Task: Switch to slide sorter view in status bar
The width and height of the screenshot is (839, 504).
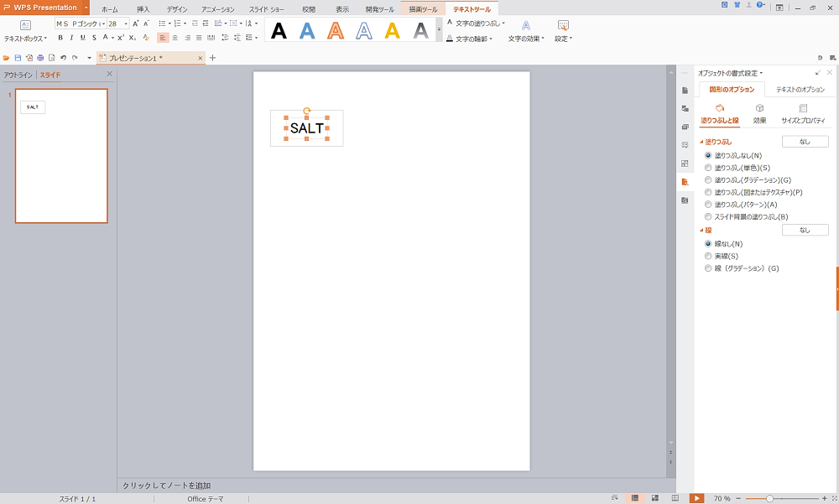Action: [655, 498]
